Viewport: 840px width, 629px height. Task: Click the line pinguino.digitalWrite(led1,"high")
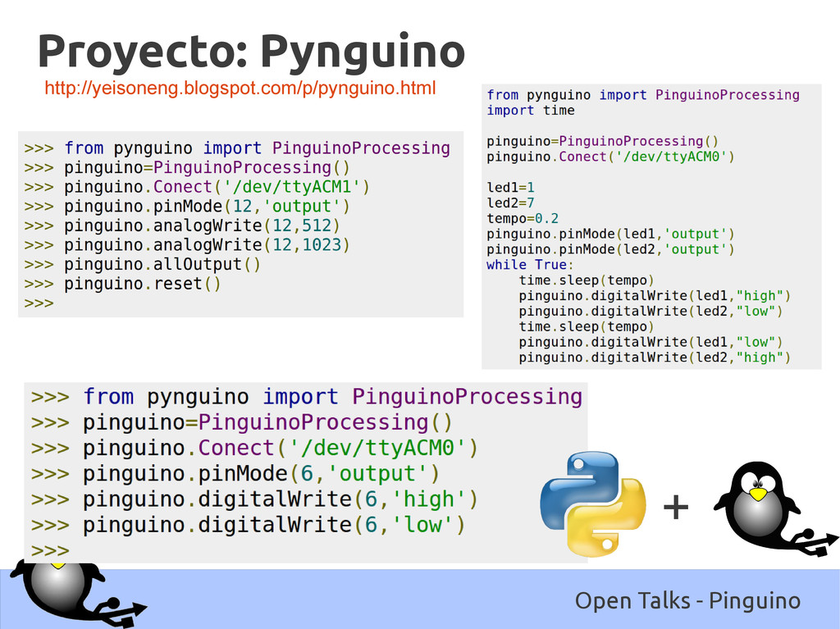(x=655, y=296)
